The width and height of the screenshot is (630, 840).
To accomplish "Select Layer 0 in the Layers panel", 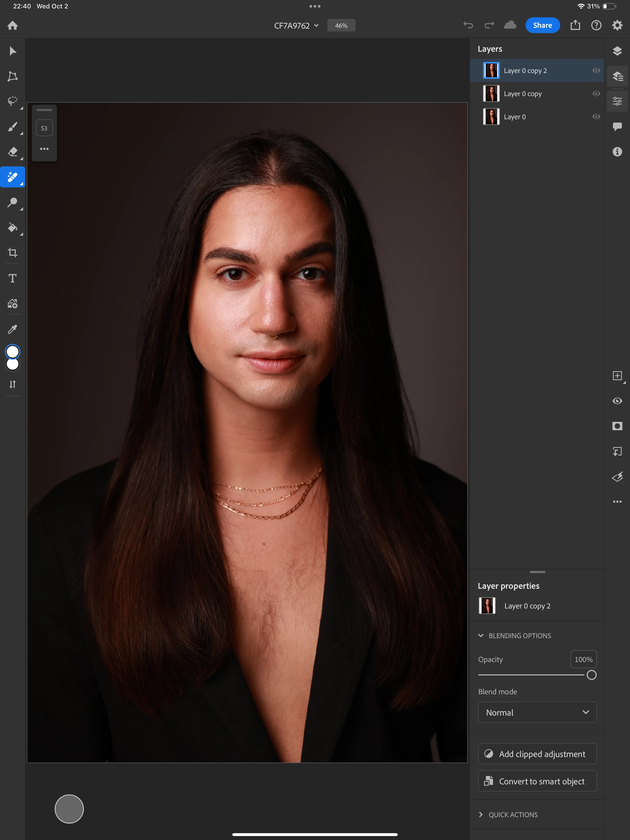I will click(514, 117).
